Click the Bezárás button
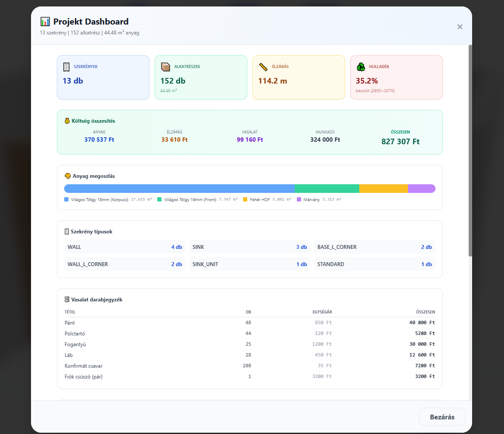Screen dimensions: 504x434 point(442,417)
